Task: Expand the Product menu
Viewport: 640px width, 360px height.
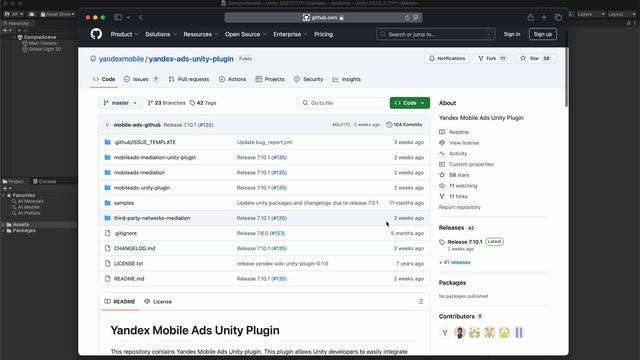Action: tap(124, 34)
